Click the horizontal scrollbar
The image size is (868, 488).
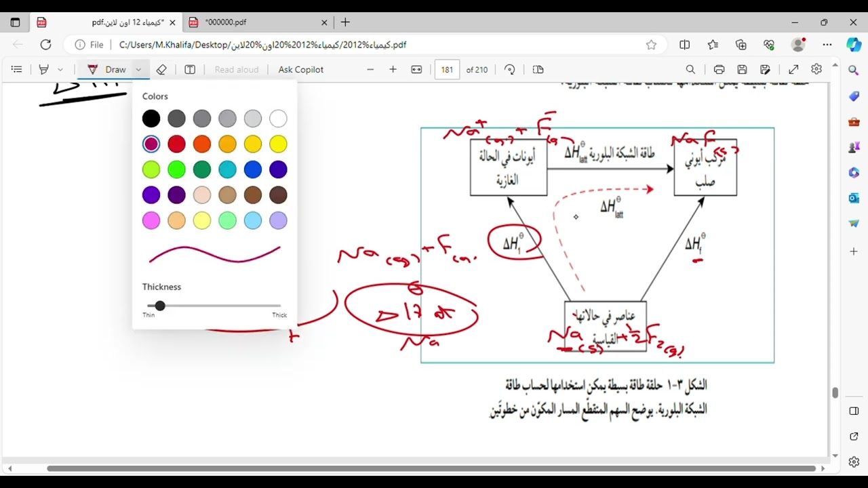point(431,468)
